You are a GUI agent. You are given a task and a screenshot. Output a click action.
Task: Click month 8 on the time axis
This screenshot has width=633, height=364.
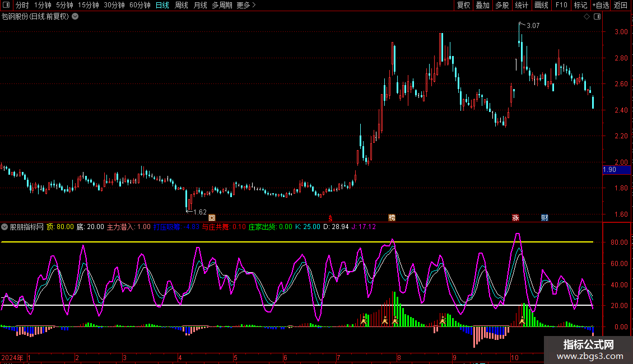(x=399, y=357)
